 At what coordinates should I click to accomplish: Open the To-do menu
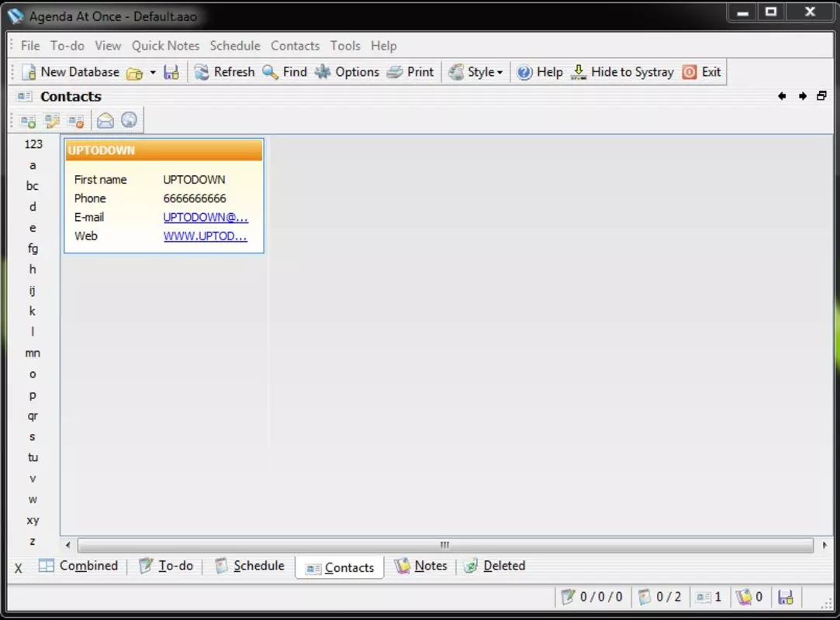coord(67,46)
